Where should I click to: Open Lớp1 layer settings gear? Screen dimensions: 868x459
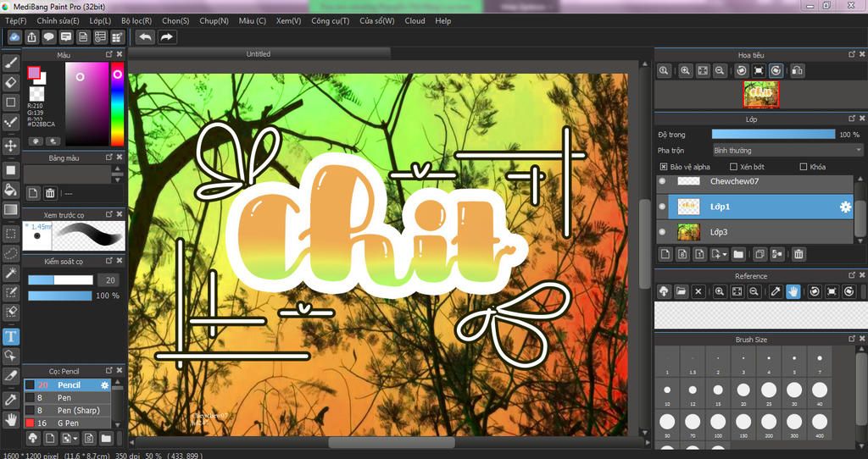click(845, 207)
